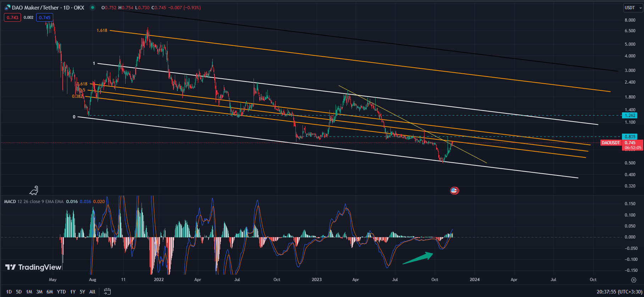644x297 pixels.
Task: Select the 5D range button
Action: (19, 292)
